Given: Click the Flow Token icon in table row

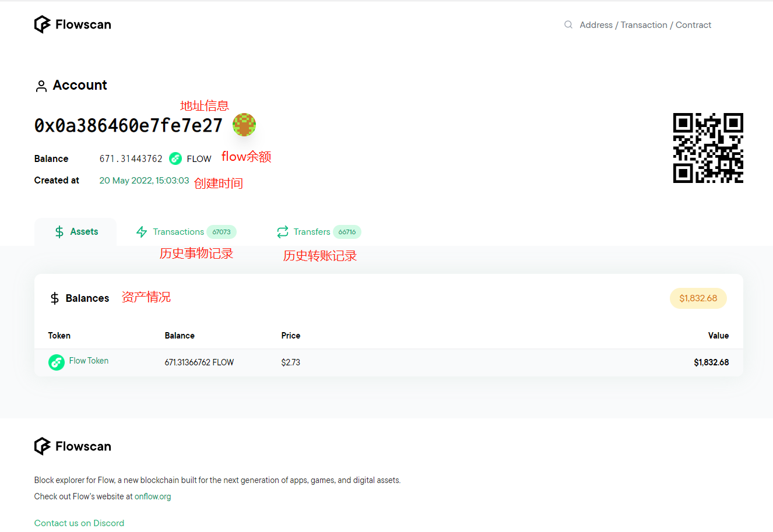Looking at the screenshot, I should coord(57,362).
